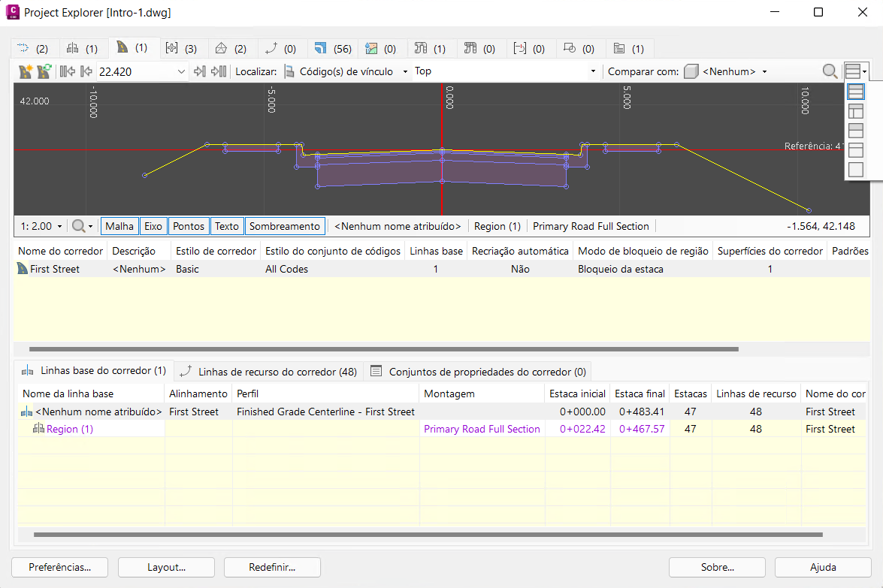Go to the previous station
This screenshot has width=883, height=588.
[x=86, y=71]
